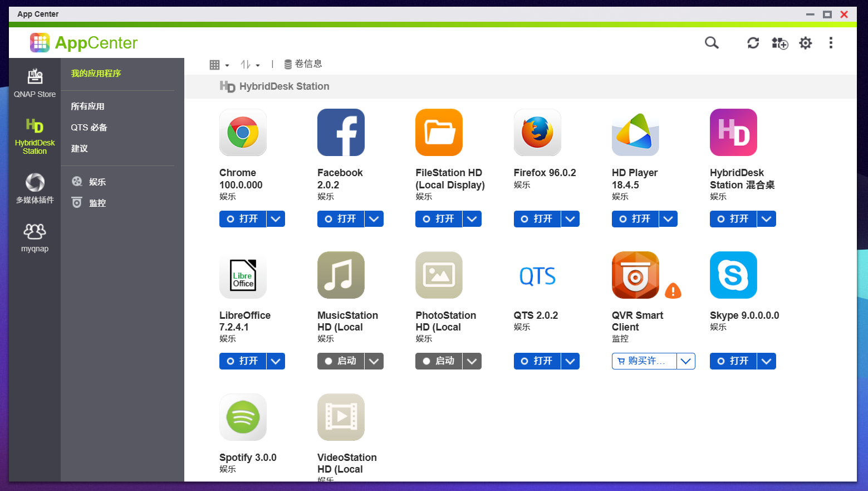Select HybridDesk Station in the sidebar
This screenshot has height=491, width=868.
click(x=35, y=136)
